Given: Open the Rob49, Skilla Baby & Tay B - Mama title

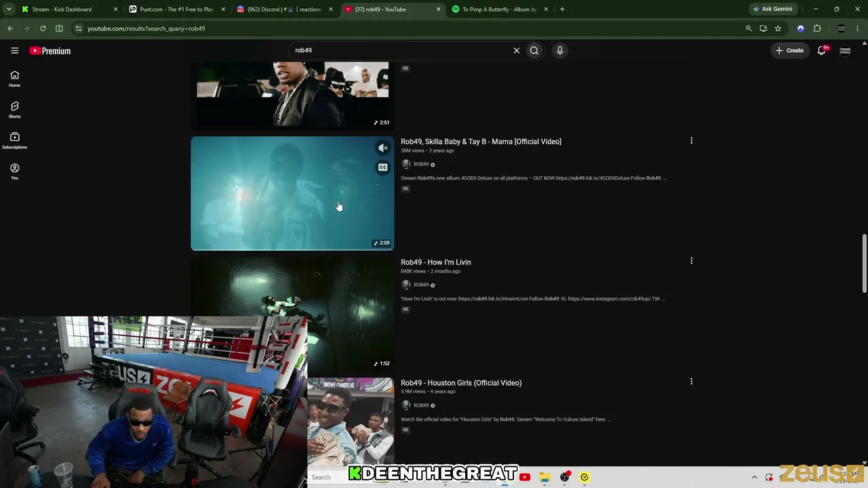Looking at the screenshot, I should click(x=481, y=142).
